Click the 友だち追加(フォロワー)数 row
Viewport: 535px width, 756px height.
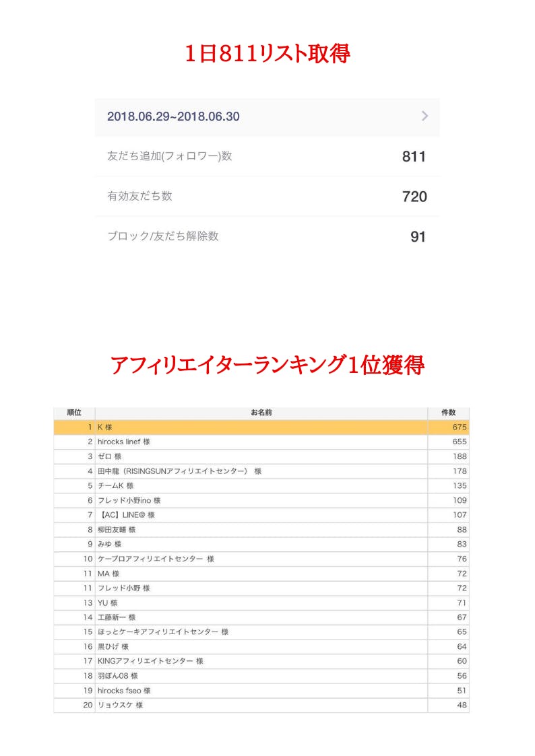pyautogui.click(x=266, y=156)
